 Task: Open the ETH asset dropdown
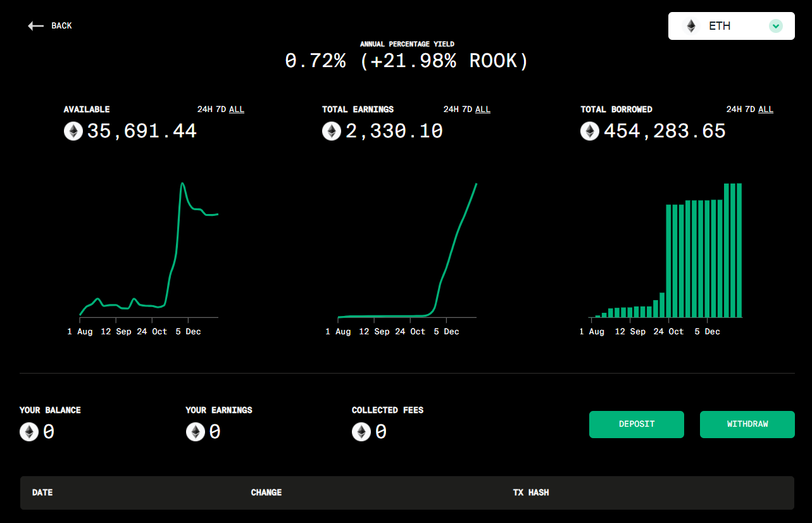[x=731, y=26]
